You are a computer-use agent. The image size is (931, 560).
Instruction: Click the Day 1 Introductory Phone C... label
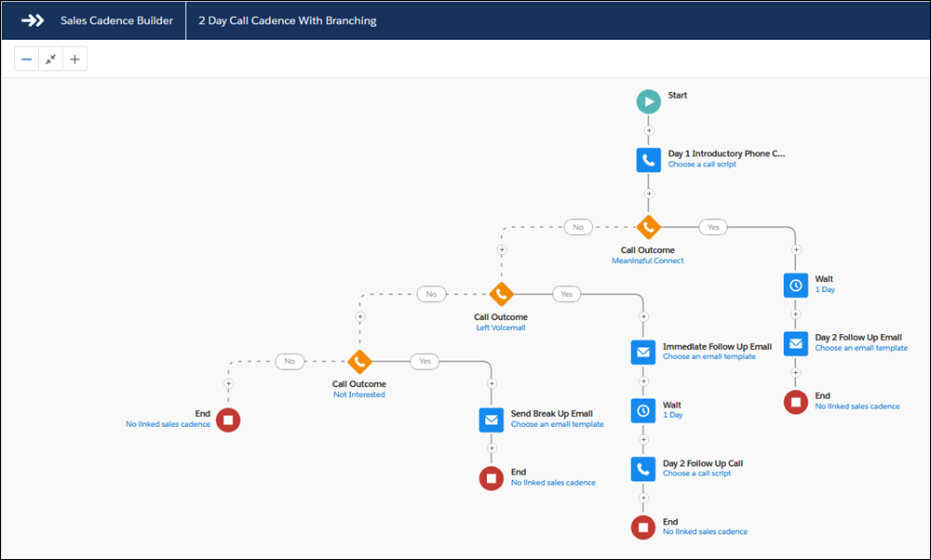(726, 153)
